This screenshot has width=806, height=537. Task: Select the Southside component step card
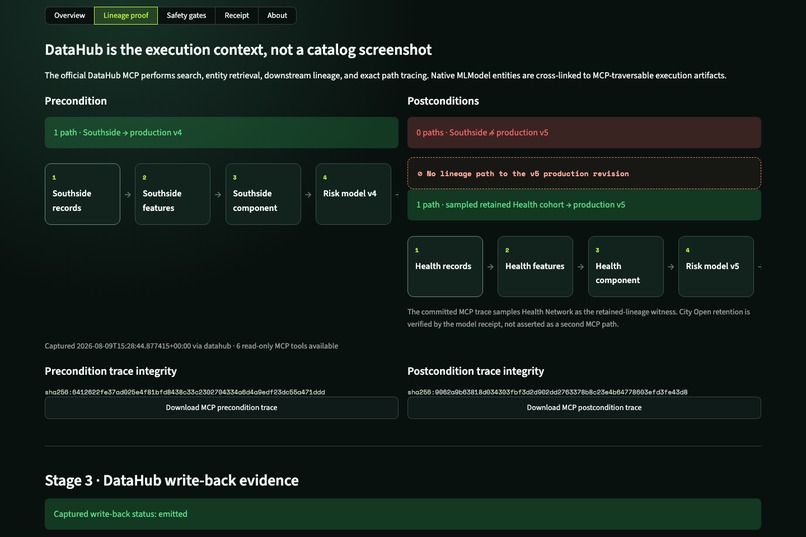(263, 194)
